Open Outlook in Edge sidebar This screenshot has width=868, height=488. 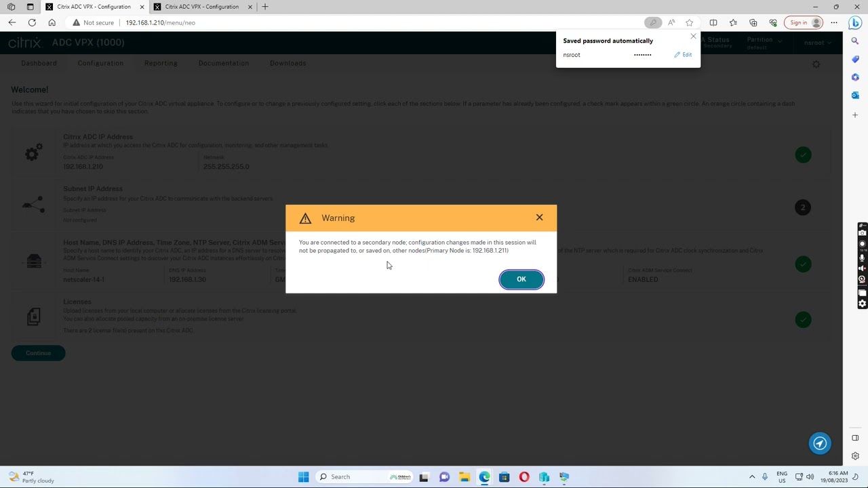[x=855, y=95]
